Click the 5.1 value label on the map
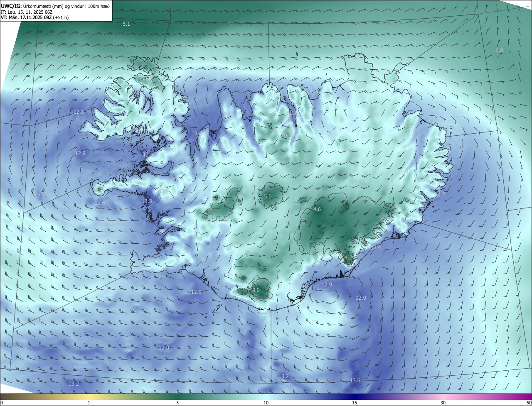532x406 pixels. (127, 24)
